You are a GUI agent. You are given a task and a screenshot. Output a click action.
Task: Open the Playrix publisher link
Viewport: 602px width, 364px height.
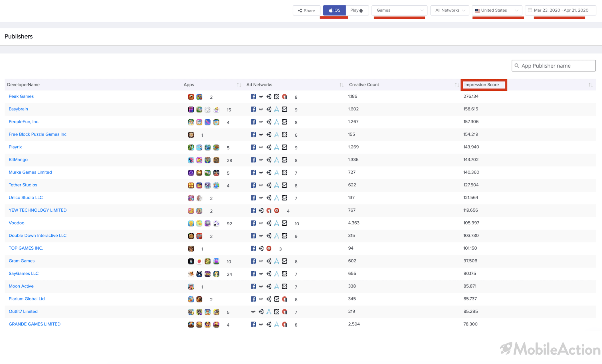tap(15, 147)
